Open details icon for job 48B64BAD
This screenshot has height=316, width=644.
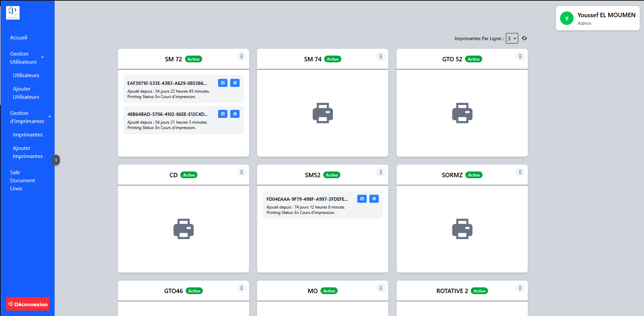(x=223, y=114)
